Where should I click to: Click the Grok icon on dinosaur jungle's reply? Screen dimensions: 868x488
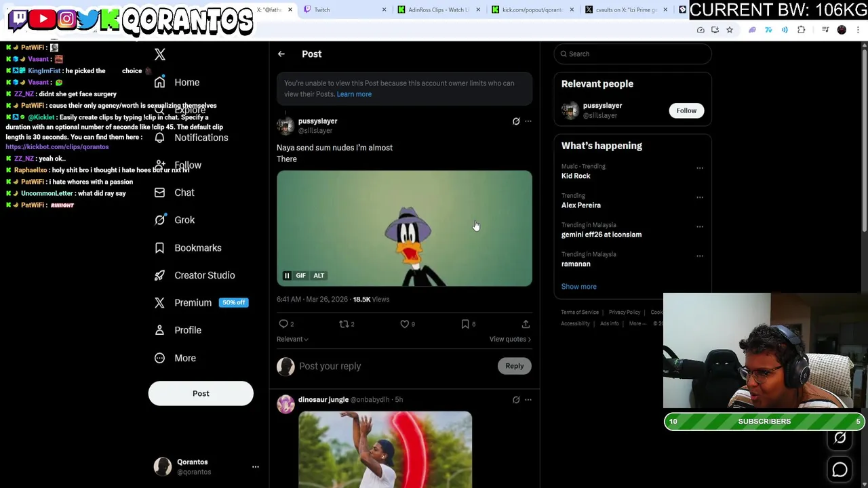(x=516, y=400)
